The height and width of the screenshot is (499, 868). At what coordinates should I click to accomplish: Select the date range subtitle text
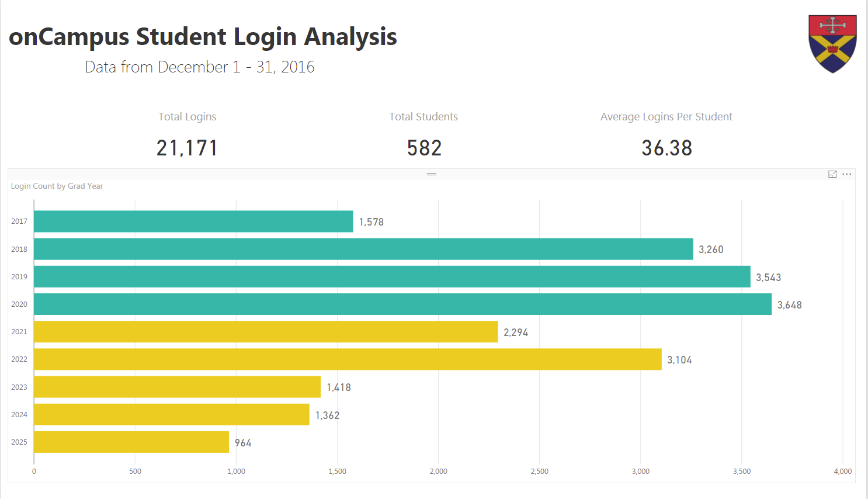click(x=200, y=67)
